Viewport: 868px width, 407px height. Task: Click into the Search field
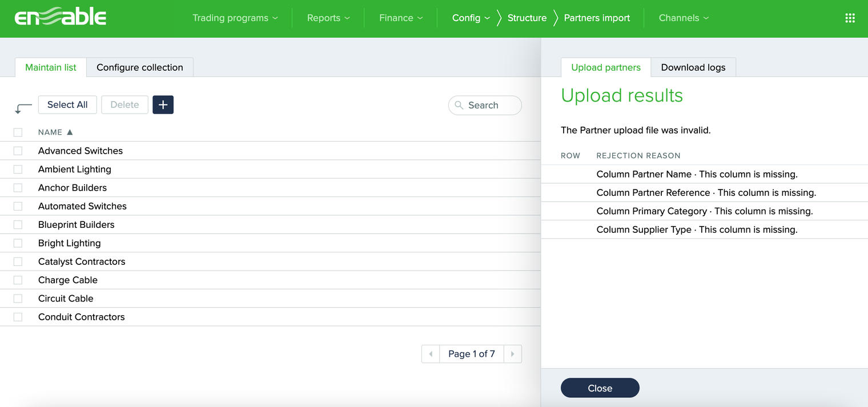pyautogui.click(x=485, y=105)
